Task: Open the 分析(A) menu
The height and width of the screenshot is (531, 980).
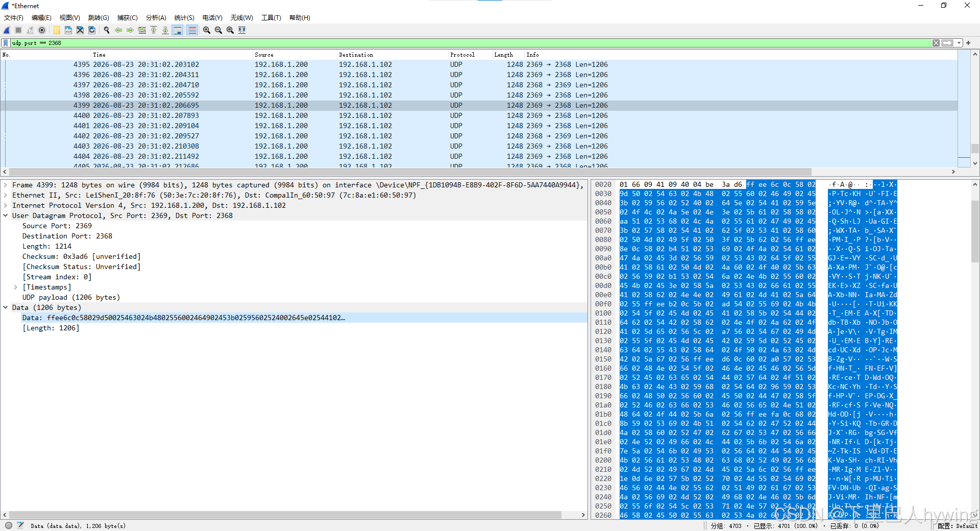Action: (x=156, y=17)
